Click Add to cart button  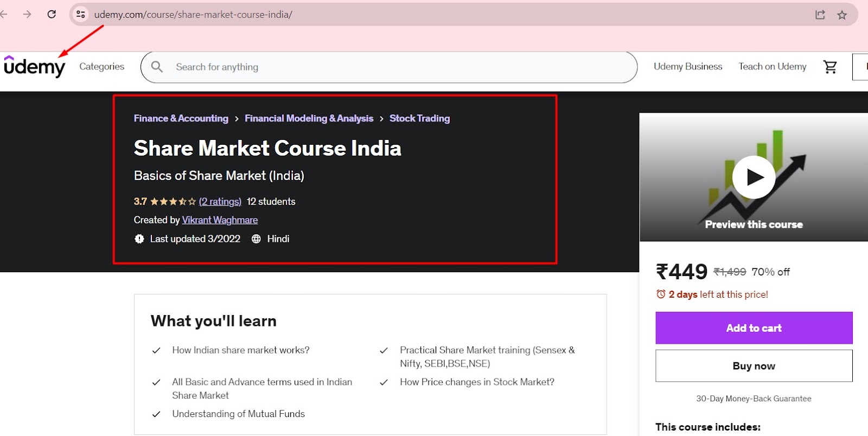(754, 328)
